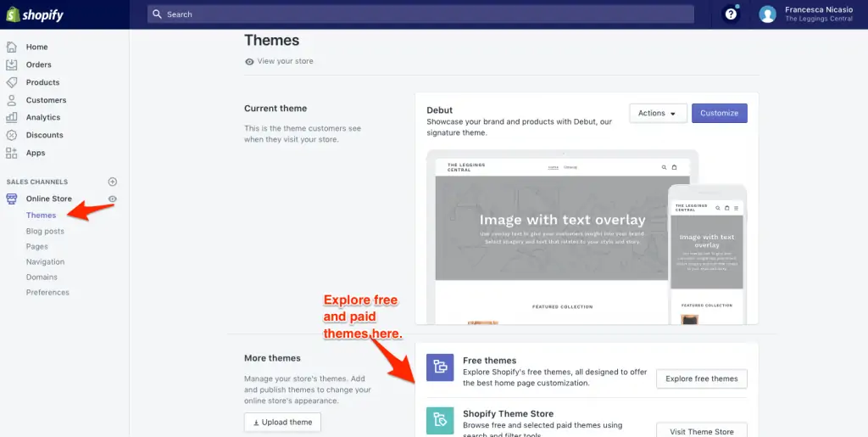Add a sales channel with plus icon
The height and width of the screenshot is (437, 868).
[x=113, y=182]
